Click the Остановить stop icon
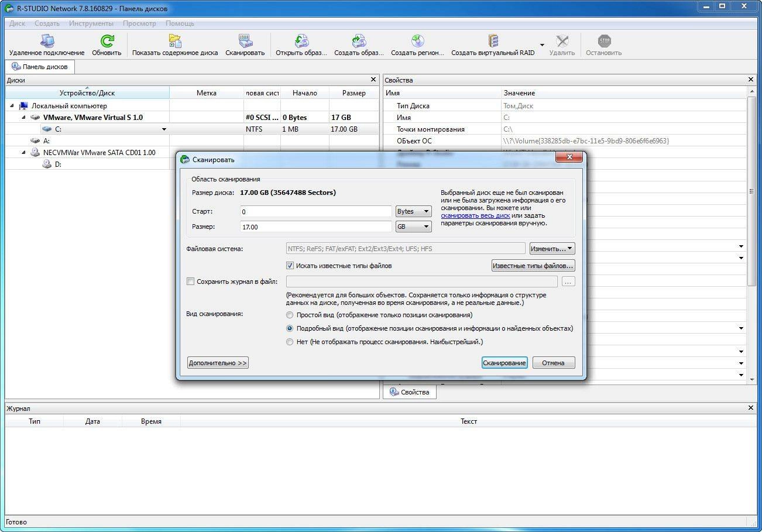Viewport: 762px width, 532px height. click(604, 40)
